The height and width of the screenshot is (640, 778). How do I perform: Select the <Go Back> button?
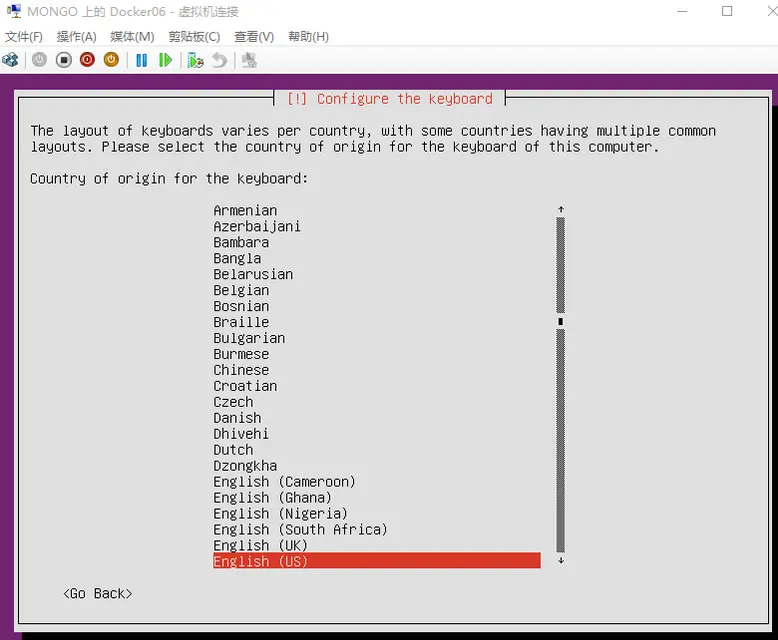tap(98, 593)
